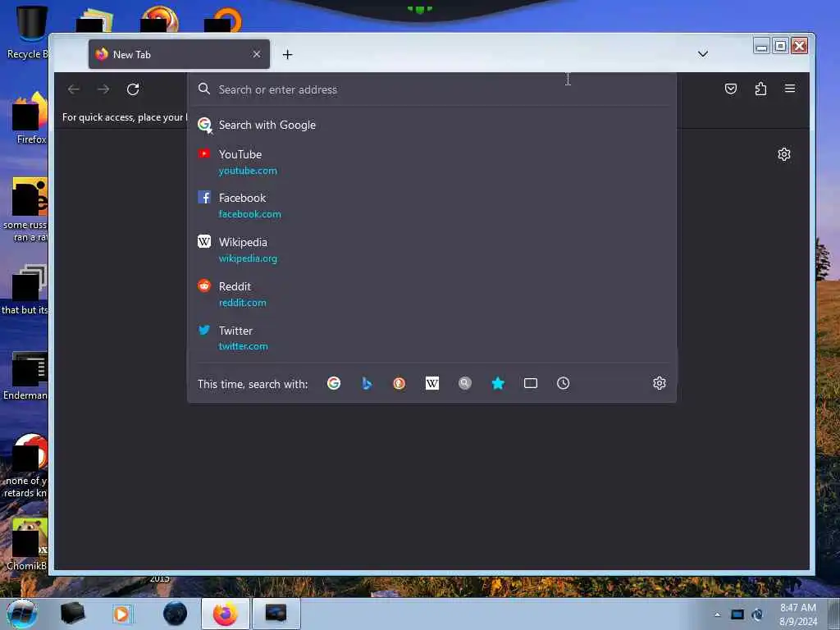Click the back navigation arrow
840x630 pixels.
point(73,89)
